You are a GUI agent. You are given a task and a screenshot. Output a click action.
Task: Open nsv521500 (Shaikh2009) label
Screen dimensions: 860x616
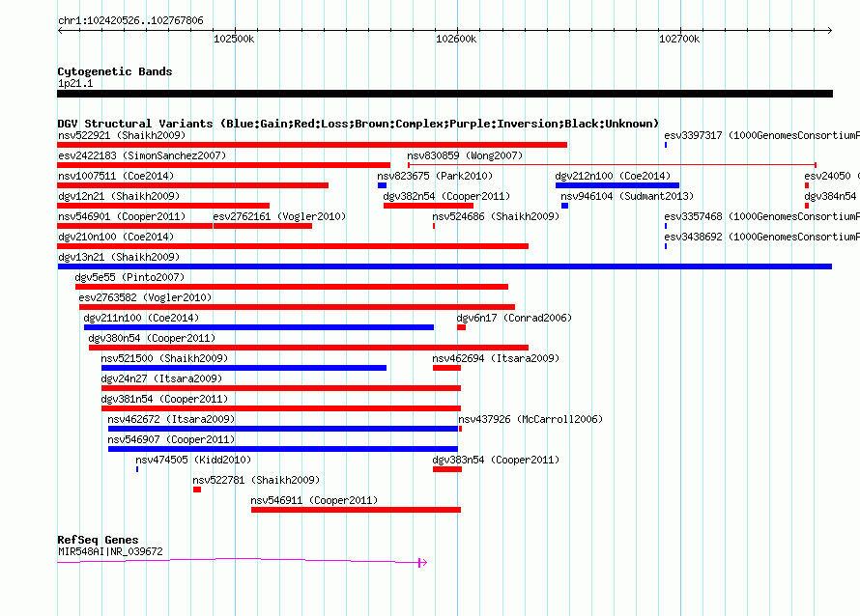click(164, 358)
